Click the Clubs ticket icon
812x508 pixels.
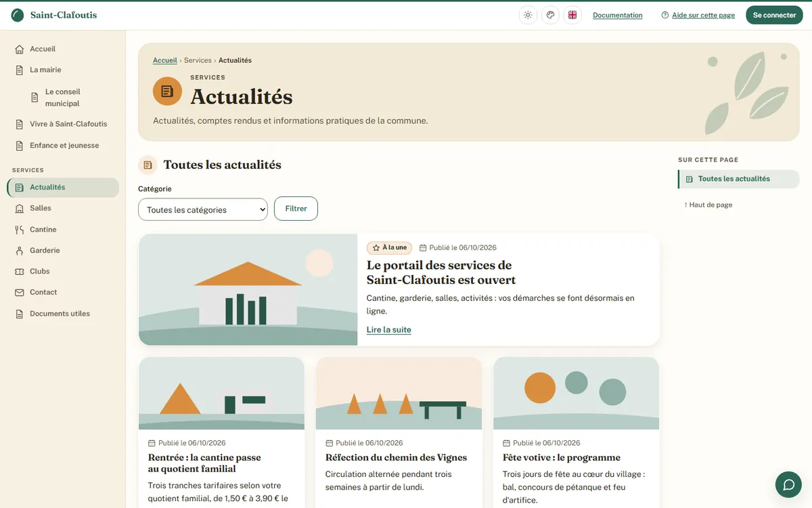coord(19,272)
